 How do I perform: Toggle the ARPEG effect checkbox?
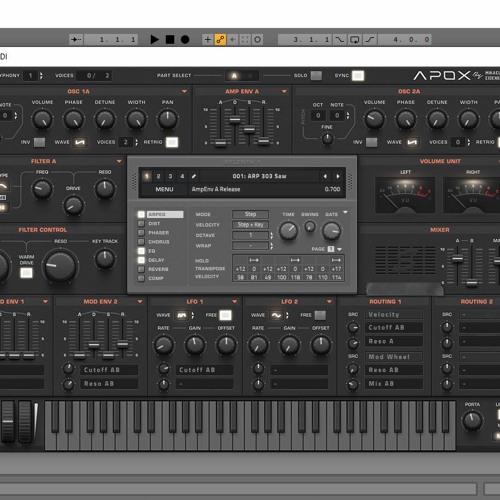pyautogui.click(x=141, y=214)
